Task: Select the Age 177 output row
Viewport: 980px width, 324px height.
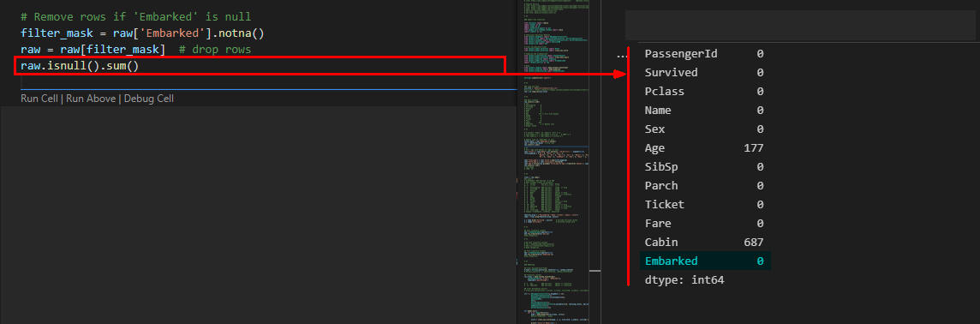Action: [704, 148]
